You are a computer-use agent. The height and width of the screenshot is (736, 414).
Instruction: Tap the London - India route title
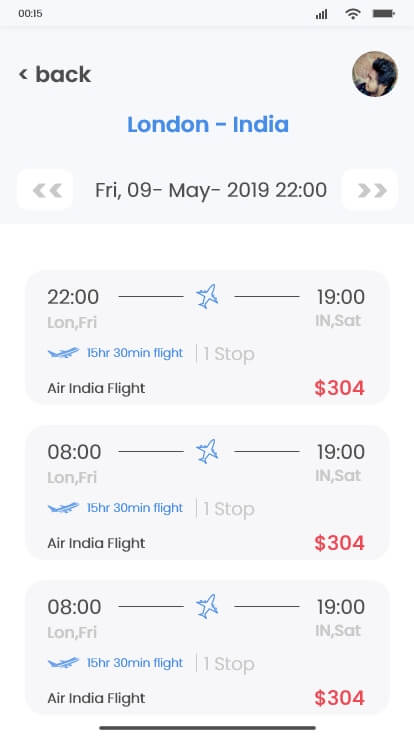click(208, 124)
